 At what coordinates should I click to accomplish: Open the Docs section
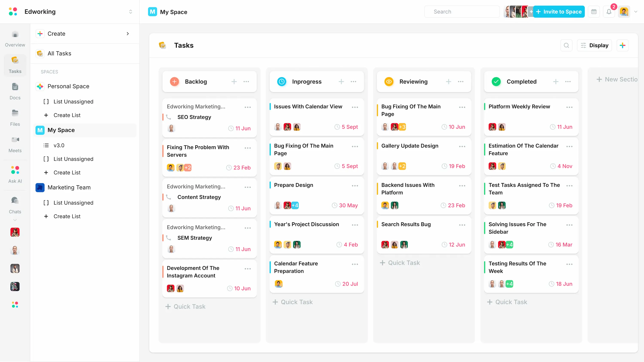15,91
